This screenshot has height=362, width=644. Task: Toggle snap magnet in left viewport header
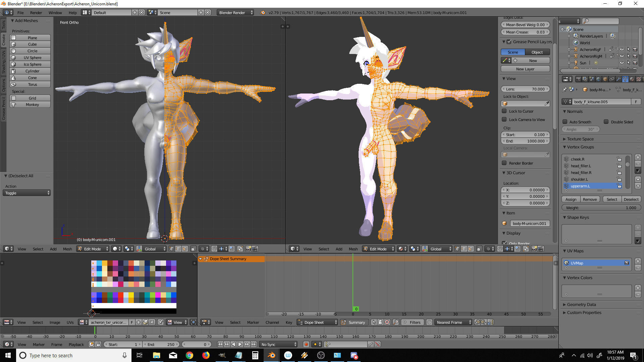point(214,249)
